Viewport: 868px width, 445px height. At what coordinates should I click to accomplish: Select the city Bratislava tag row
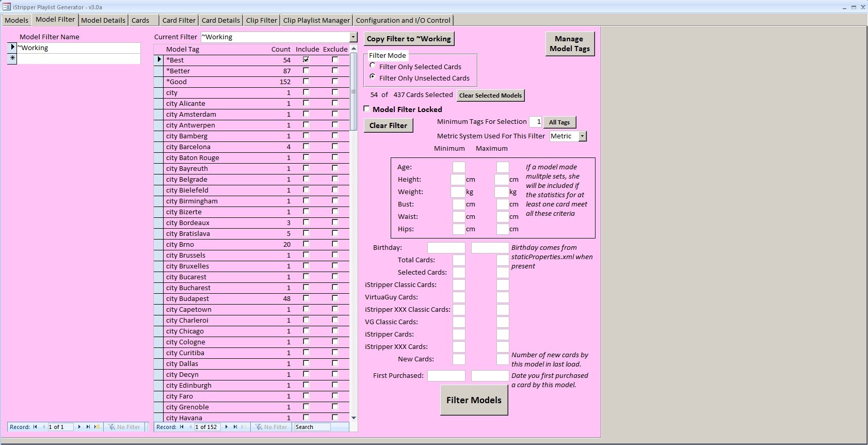251,233
